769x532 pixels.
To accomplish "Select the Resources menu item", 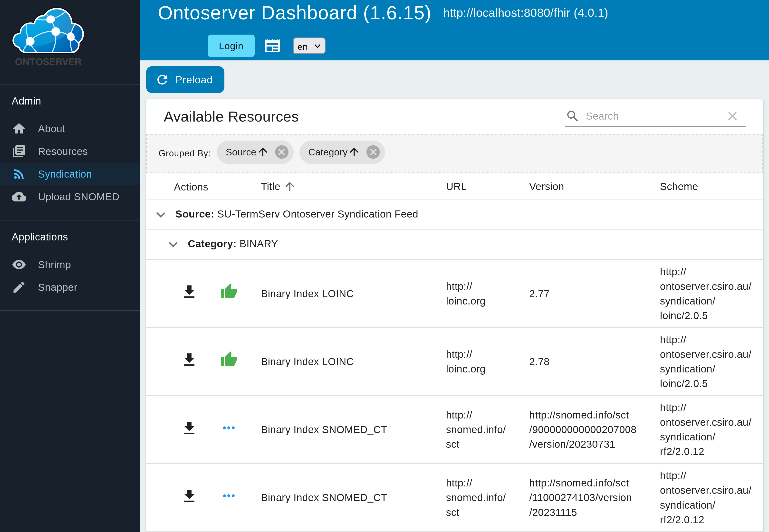I will 63,152.
